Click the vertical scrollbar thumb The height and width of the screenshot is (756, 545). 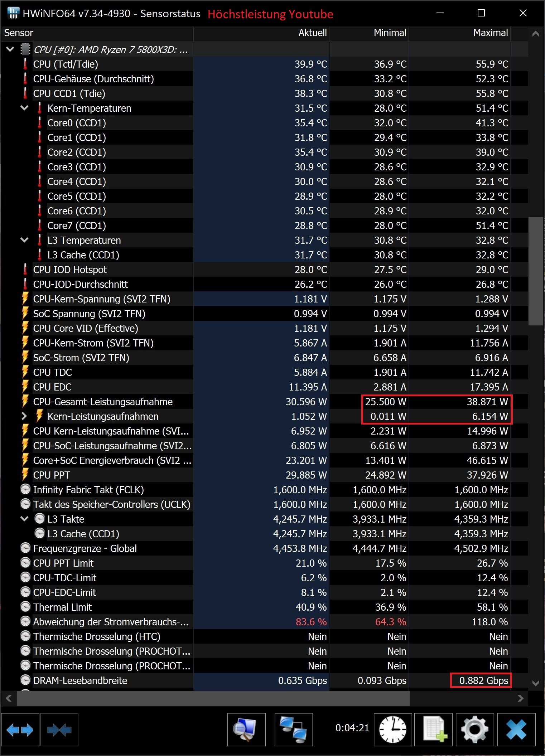point(536,271)
